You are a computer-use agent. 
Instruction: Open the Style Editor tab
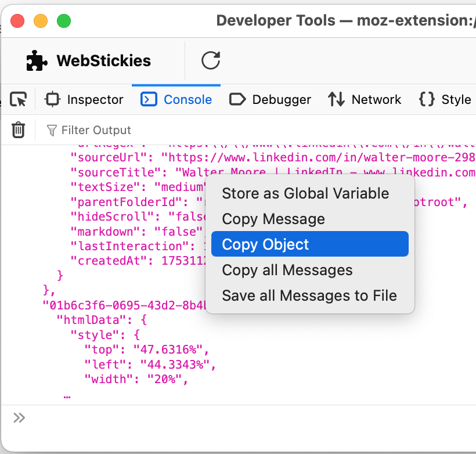pyautogui.click(x=446, y=100)
